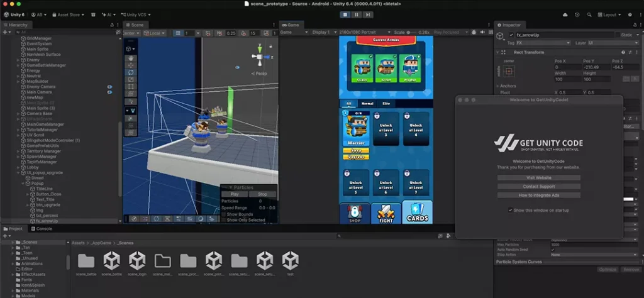Switch to the Console tab

(x=41, y=229)
